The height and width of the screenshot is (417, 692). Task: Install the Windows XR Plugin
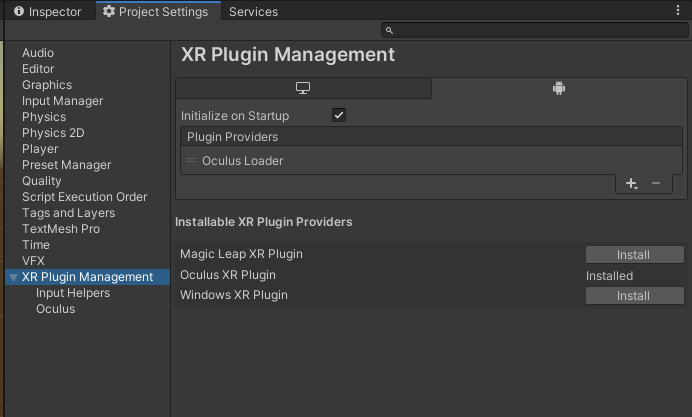tap(635, 296)
